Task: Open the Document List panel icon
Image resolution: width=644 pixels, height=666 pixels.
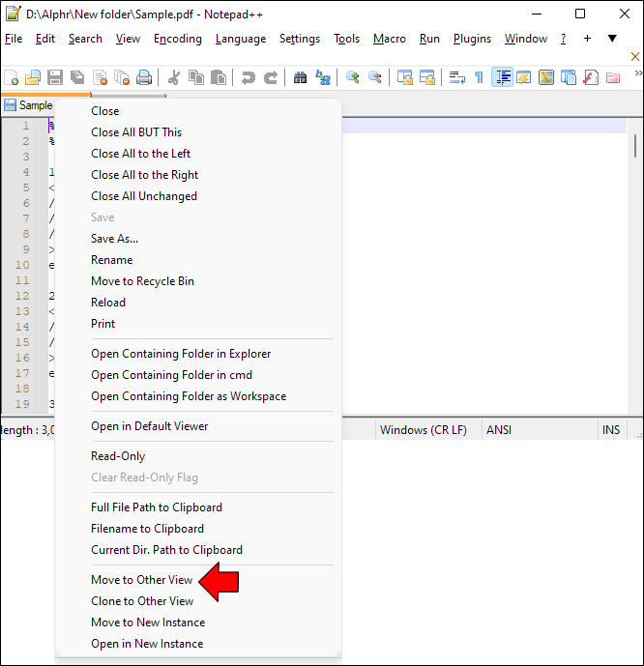Action: [x=568, y=77]
